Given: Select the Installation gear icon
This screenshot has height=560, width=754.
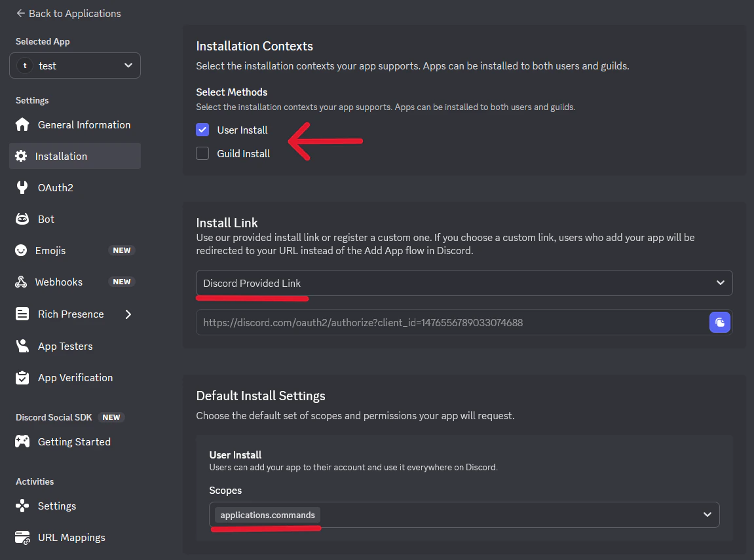Looking at the screenshot, I should (x=23, y=156).
